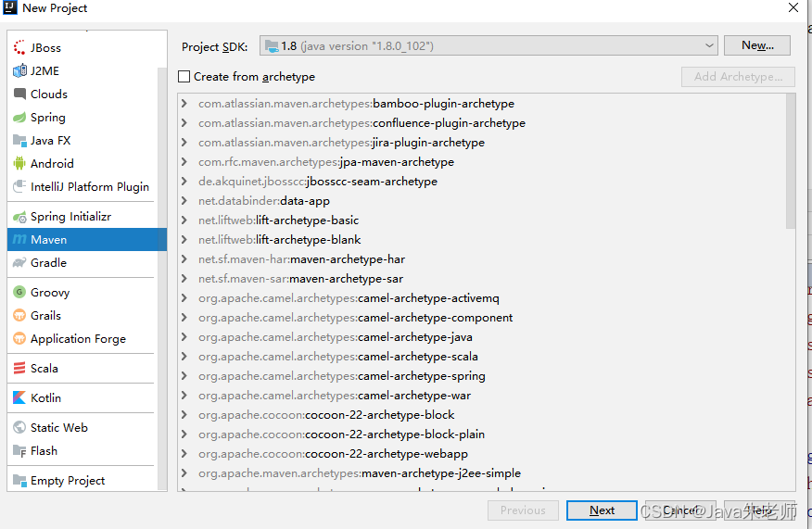
Task: Expand the net.databinder data-app node
Action: coord(184,200)
